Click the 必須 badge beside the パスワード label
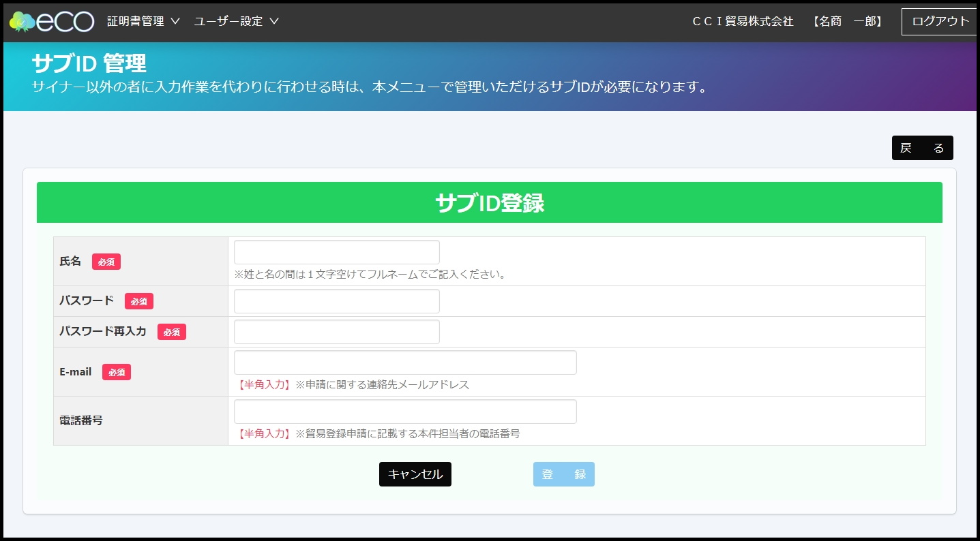Screen dimensions: 980x541 [x=139, y=301]
